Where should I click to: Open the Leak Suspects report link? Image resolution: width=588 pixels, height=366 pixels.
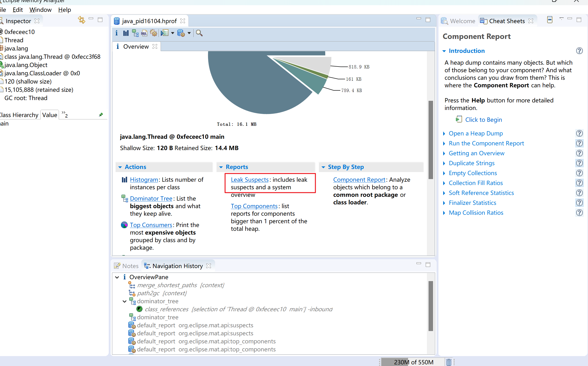point(250,180)
